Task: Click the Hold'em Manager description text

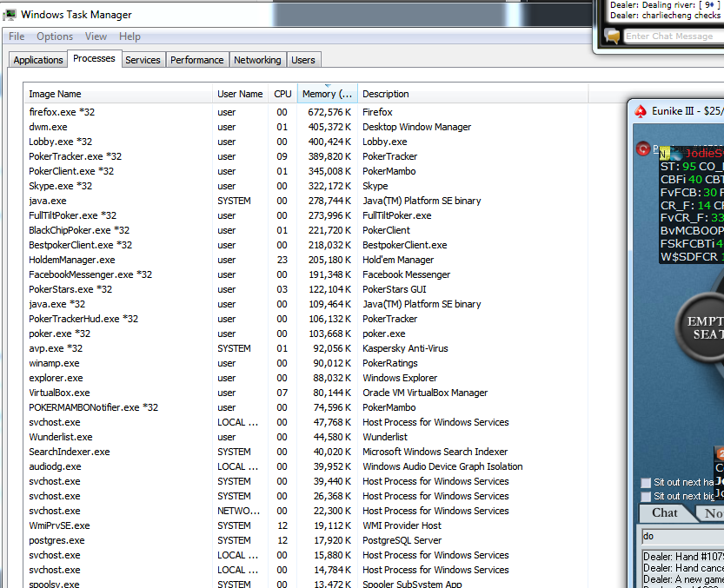Action: (398, 260)
